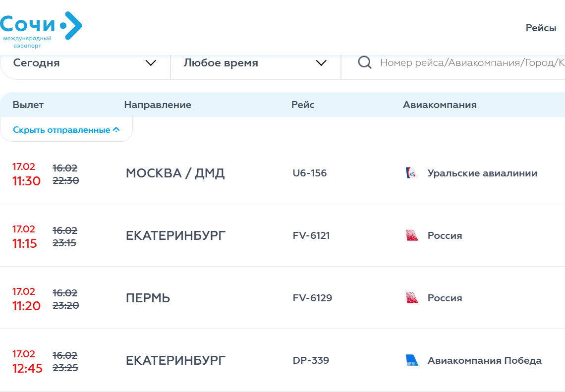
Task: Open the Сегодня date dropdown
Action: [x=85, y=63]
